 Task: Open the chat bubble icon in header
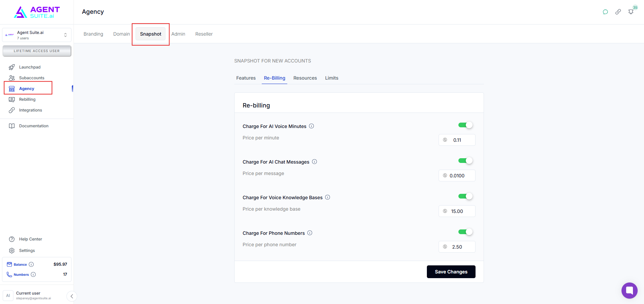pyautogui.click(x=605, y=12)
